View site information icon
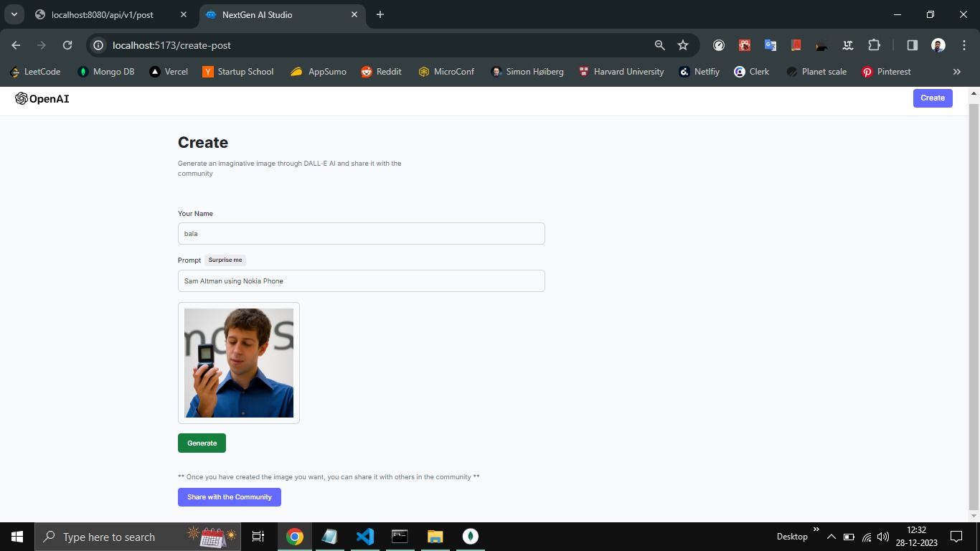 [x=99, y=45]
